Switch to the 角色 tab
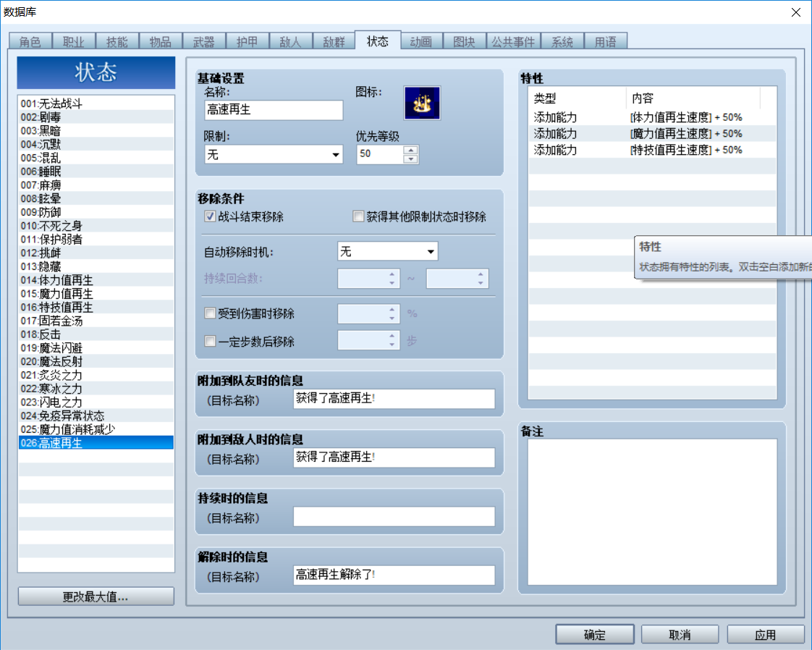 pos(30,41)
